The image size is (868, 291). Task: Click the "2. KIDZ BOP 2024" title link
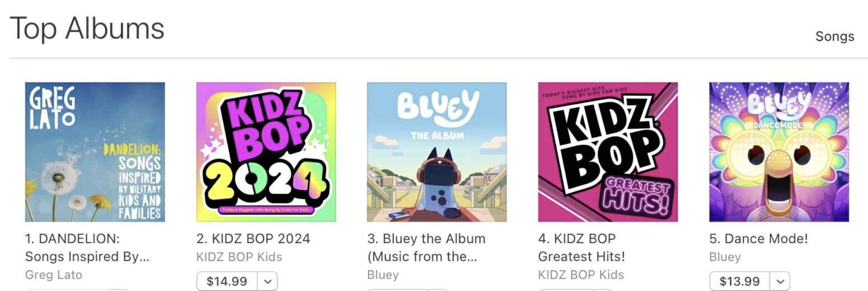[253, 238]
